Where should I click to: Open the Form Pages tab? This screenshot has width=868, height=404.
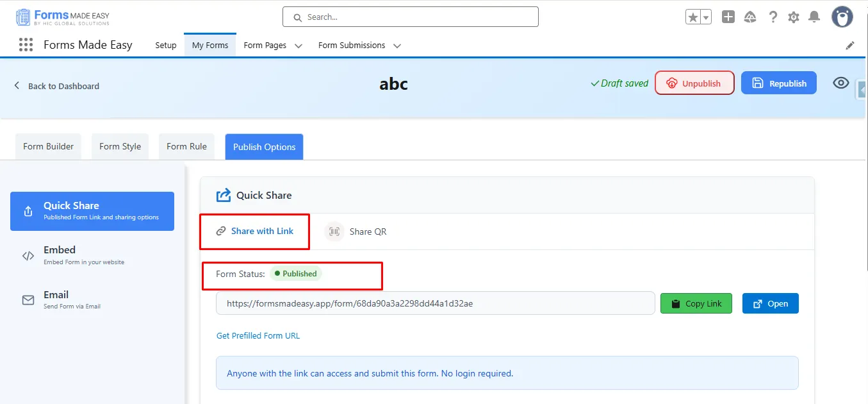pyautogui.click(x=265, y=46)
